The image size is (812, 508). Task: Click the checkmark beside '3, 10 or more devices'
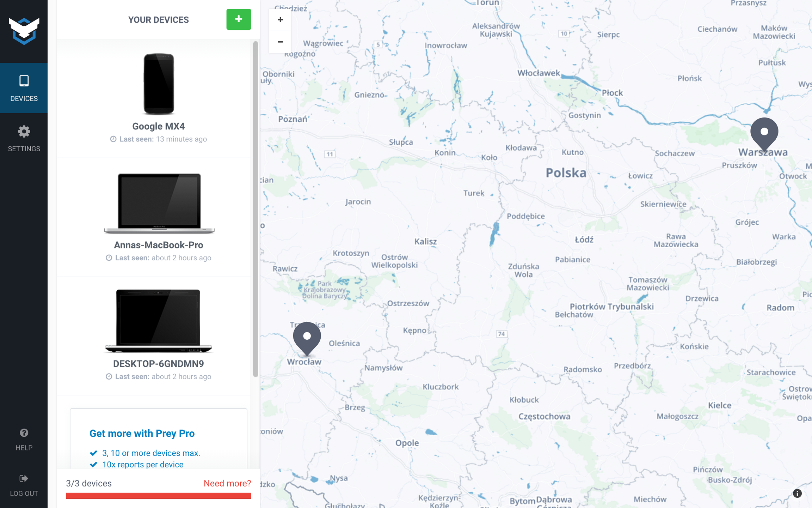[93, 453]
